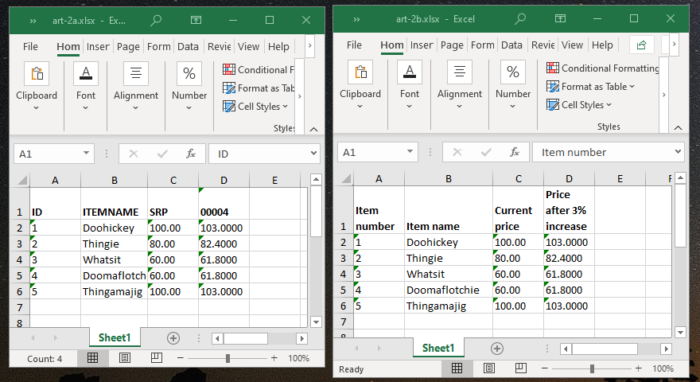Image resolution: width=700 pixels, height=382 pixels.
Task: Click horizontal scrollbar thumb in art-2b
Action: [604, 349]
